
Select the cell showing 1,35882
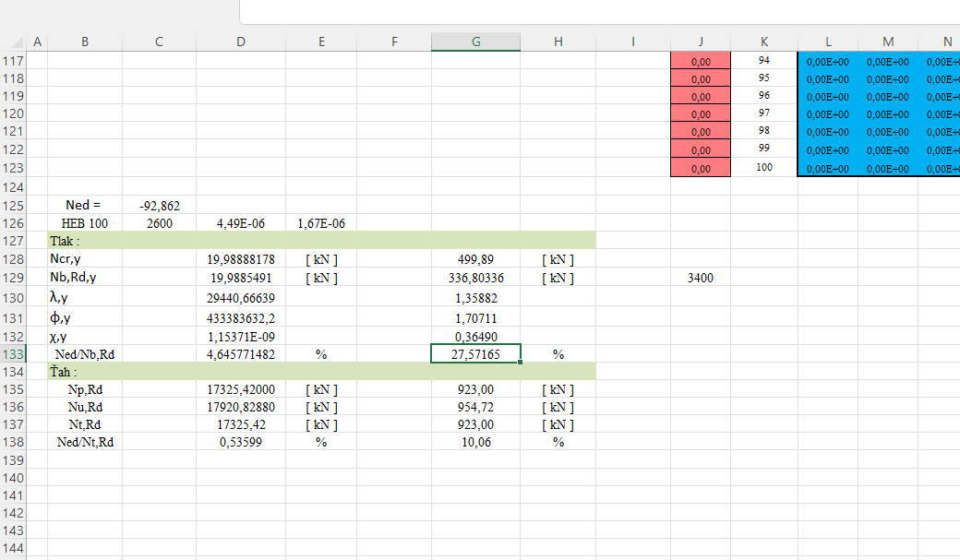point(475,298)
